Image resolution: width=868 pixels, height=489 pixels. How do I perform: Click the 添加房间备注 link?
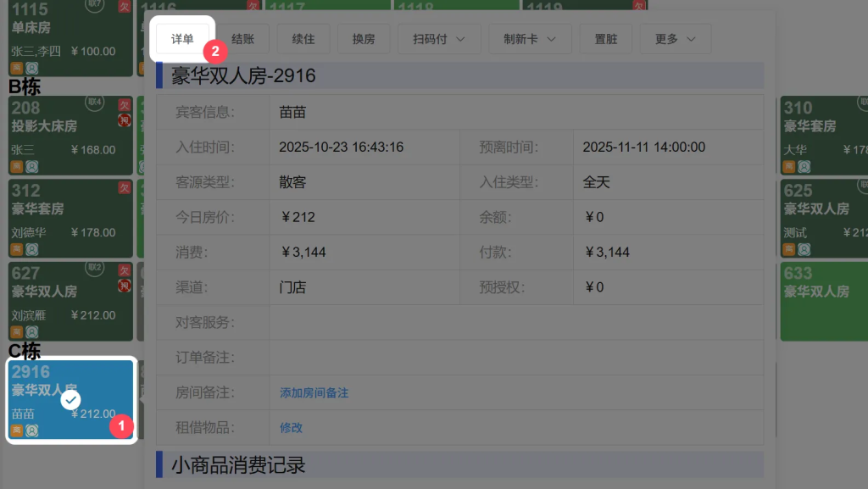[314, 393]
